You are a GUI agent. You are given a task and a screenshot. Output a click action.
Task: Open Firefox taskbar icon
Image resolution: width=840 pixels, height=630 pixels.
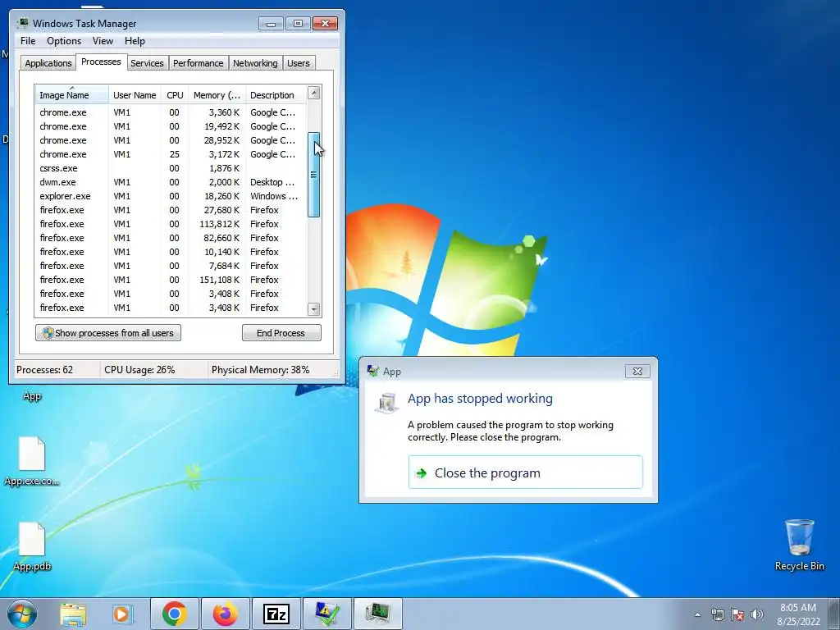click(x=226, y=614)
